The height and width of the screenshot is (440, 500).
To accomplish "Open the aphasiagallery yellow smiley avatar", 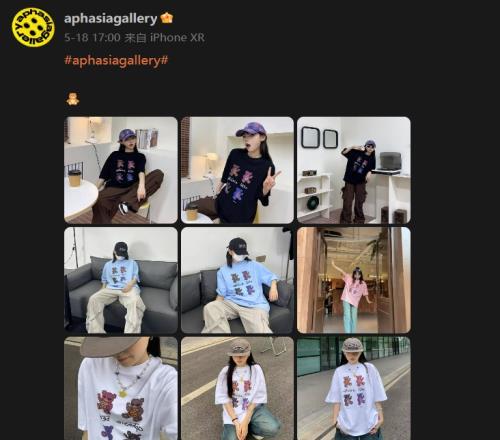I will click(33, 27).
